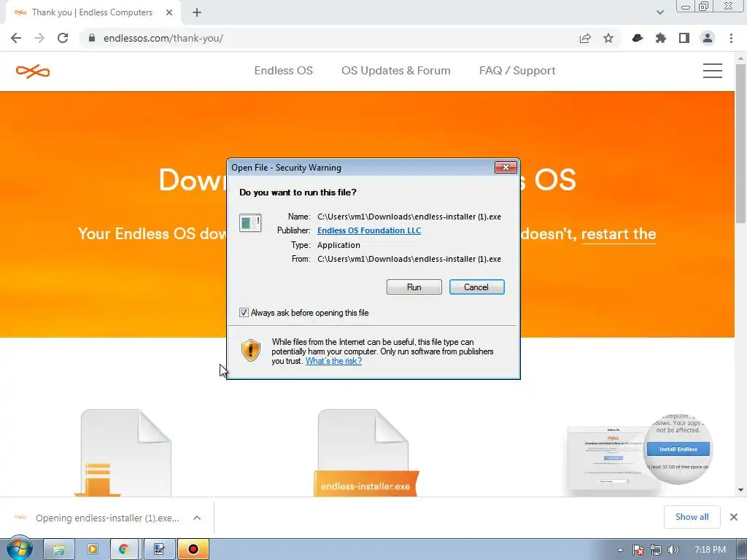Viewport: 747px width, 560px height.
Task: Open the Windows Start button
Action: [19, 550]
